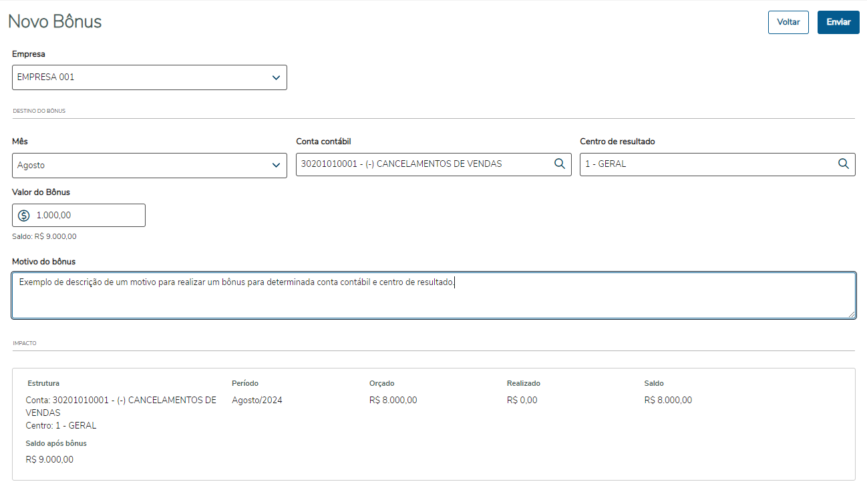Select the Valor do Bônus amount field

[87, 216]
